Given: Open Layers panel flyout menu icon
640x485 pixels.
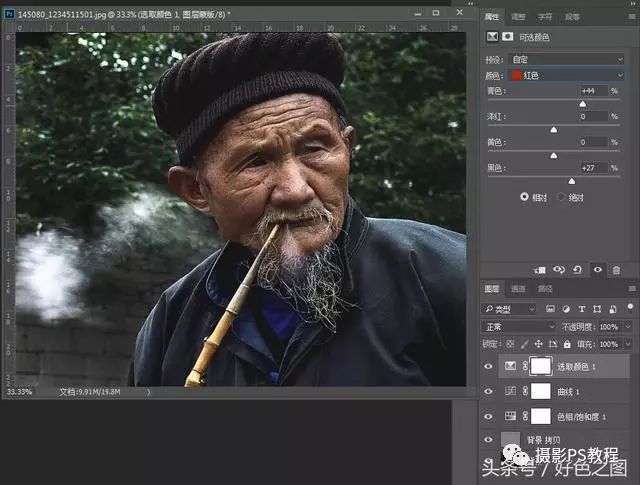Looking at the screenshot, I should click(631, 289).
